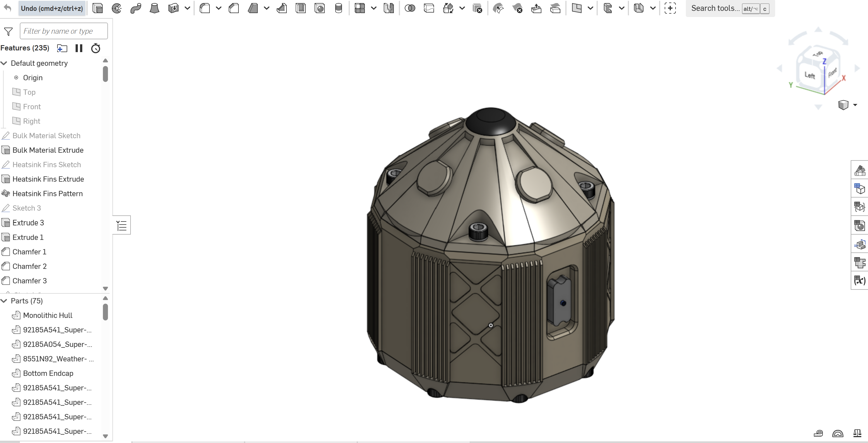Select the Mirror tool
Image resolution: width=868 pixels, height=443 pixels.
coord(389,8)
